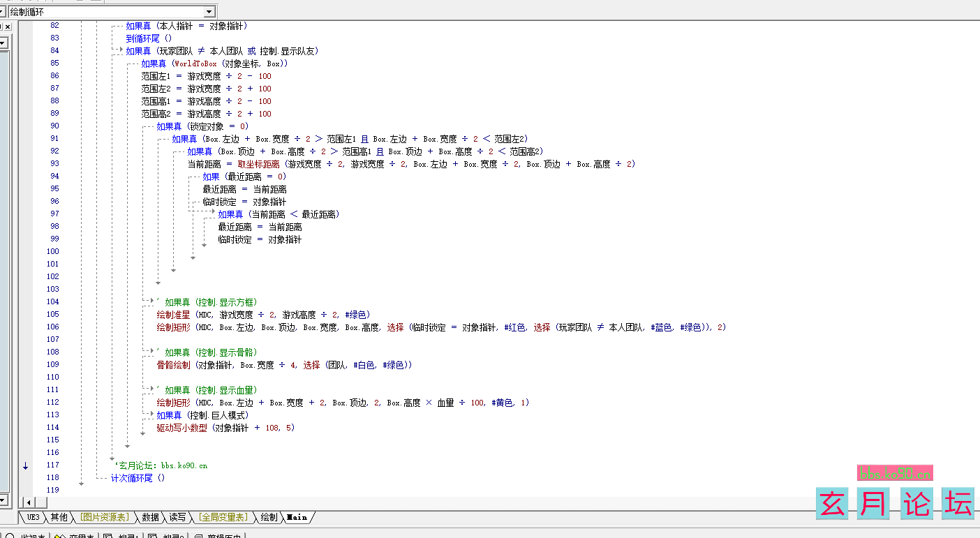The image size is (980, 538).
Task: Click the horizontal scrollbar left arrow
Action: 29,502
